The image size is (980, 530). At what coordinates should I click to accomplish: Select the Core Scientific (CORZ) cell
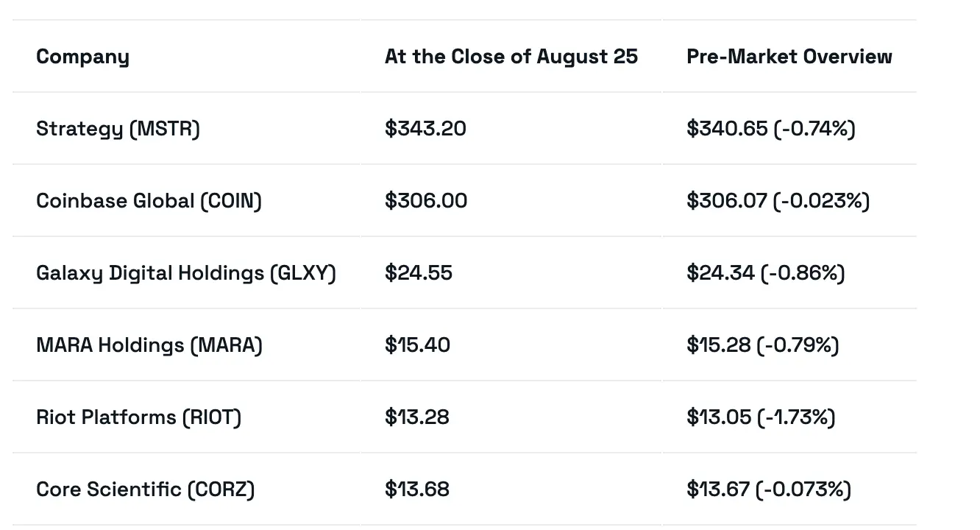pos(145,490)
